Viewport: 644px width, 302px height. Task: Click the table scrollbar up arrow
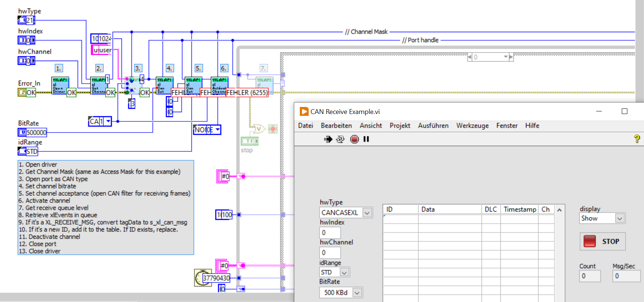pos(559,210)
